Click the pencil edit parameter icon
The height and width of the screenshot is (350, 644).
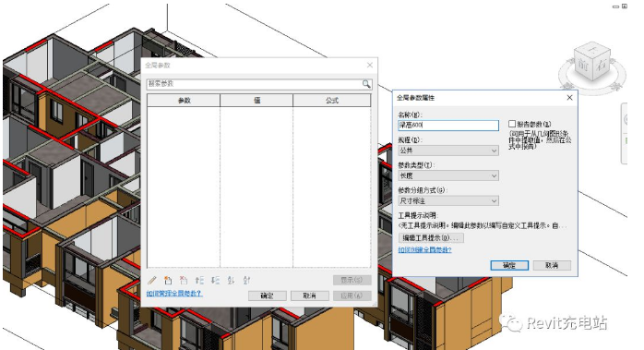tap(152, 281)
